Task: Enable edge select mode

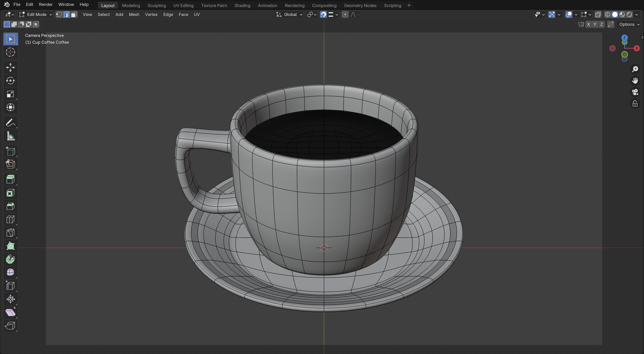Action: coord(67,14)
